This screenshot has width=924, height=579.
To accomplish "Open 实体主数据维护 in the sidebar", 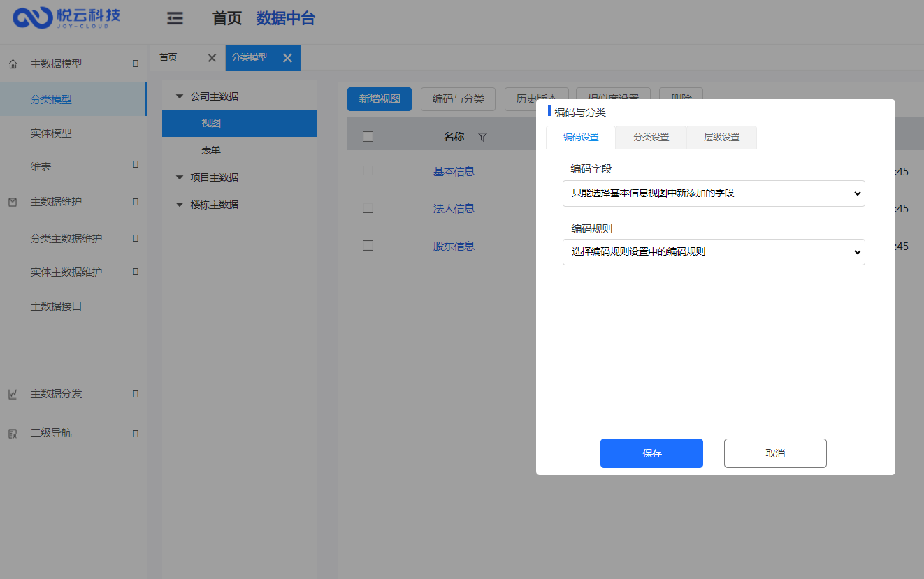I will (66, 272).
